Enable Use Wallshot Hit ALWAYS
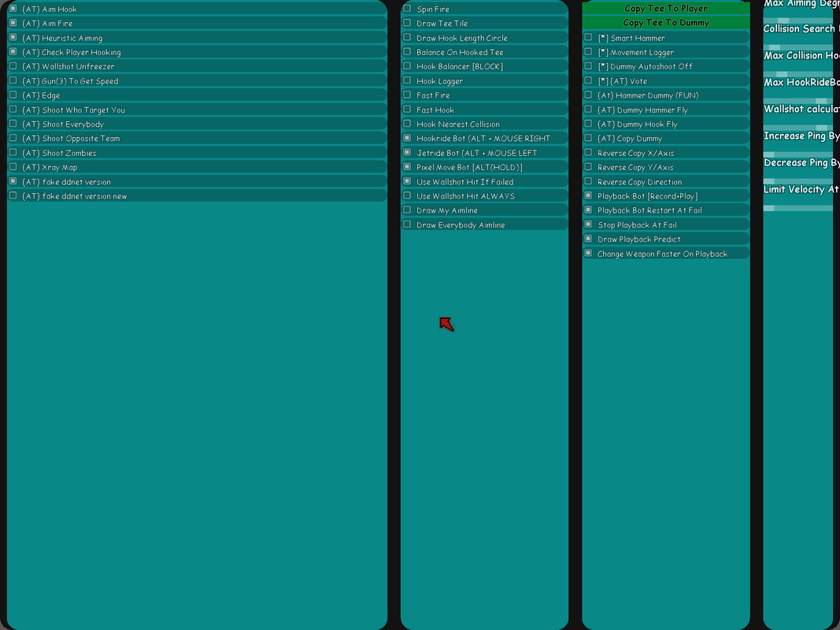Image resolution: width=840 pixels, height=630 pixels. click(407, 195)
